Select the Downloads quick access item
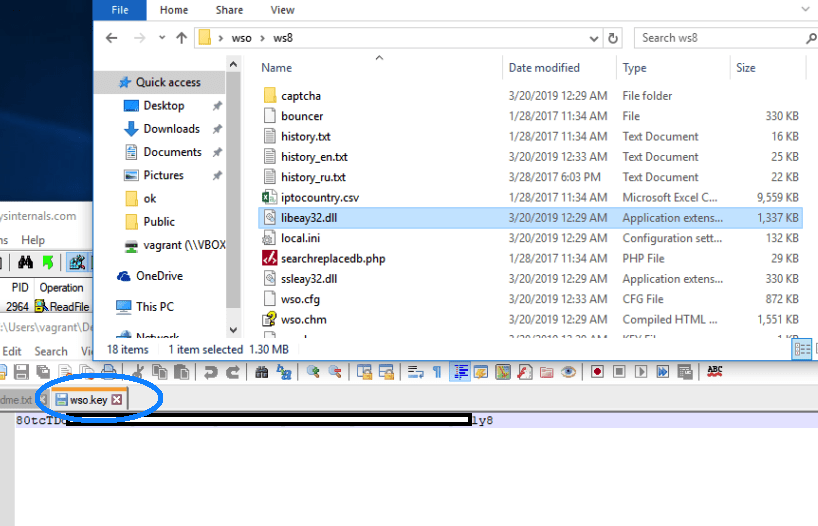Image resolution: width=818 pixels, height=526 pixels. 172,129
